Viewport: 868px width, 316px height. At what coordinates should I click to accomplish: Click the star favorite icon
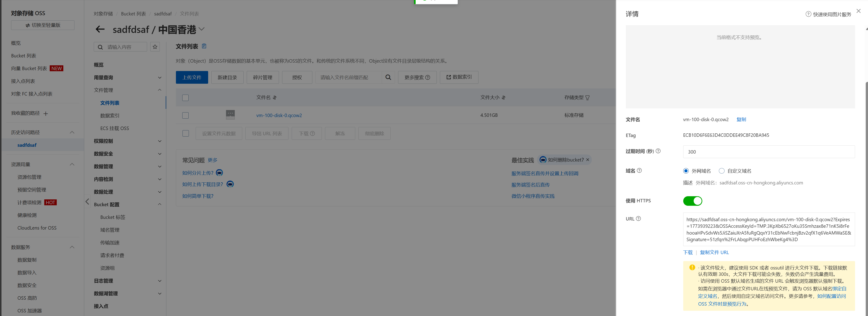point(155,47)
